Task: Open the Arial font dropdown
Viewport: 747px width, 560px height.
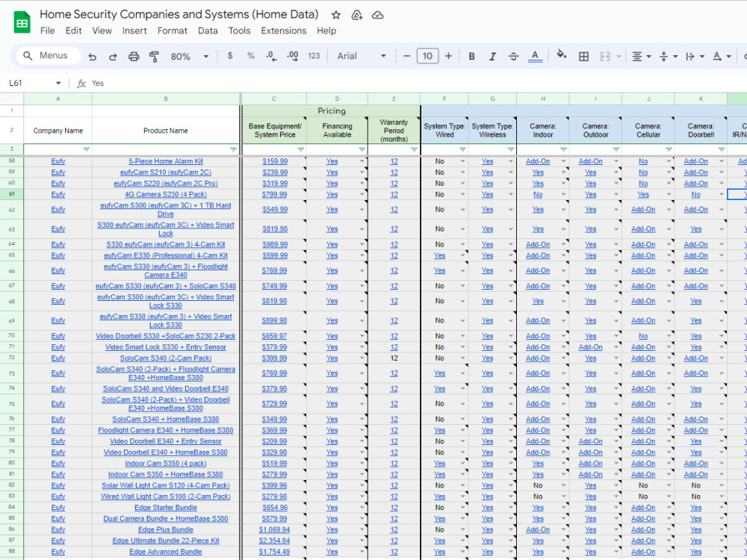Action: (x=362, y=56)
